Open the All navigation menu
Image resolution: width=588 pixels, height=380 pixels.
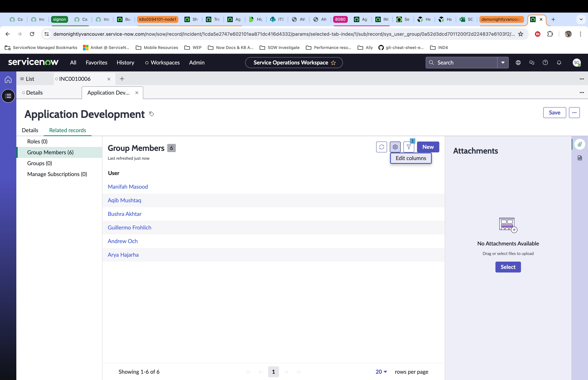73,63
